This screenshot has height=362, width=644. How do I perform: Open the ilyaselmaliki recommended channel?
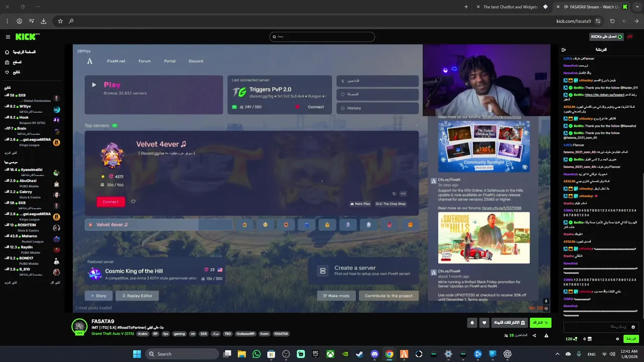click(31, 172)
